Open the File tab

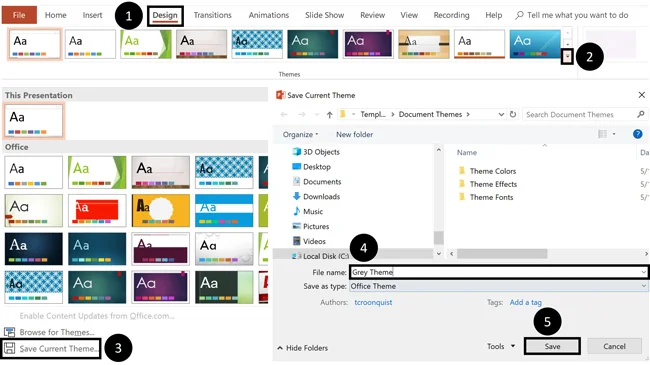pos(19,15)
